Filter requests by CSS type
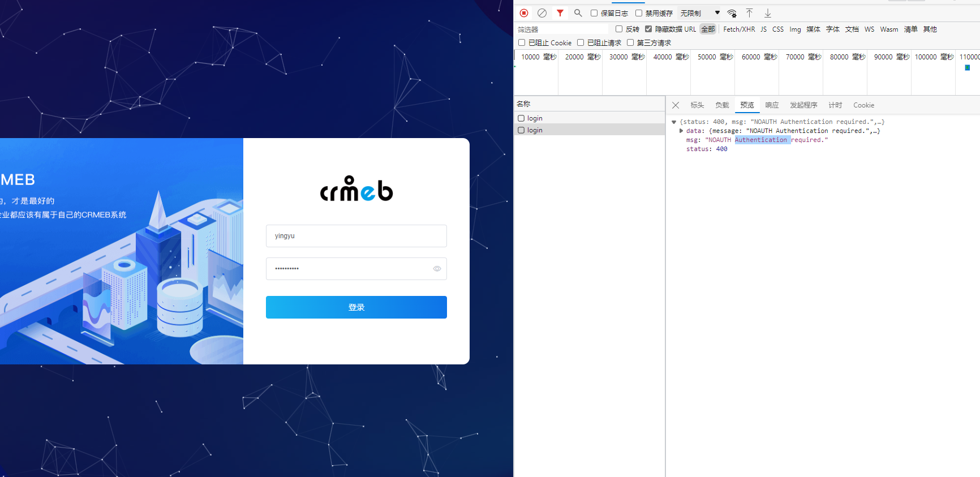 [778, 29]
